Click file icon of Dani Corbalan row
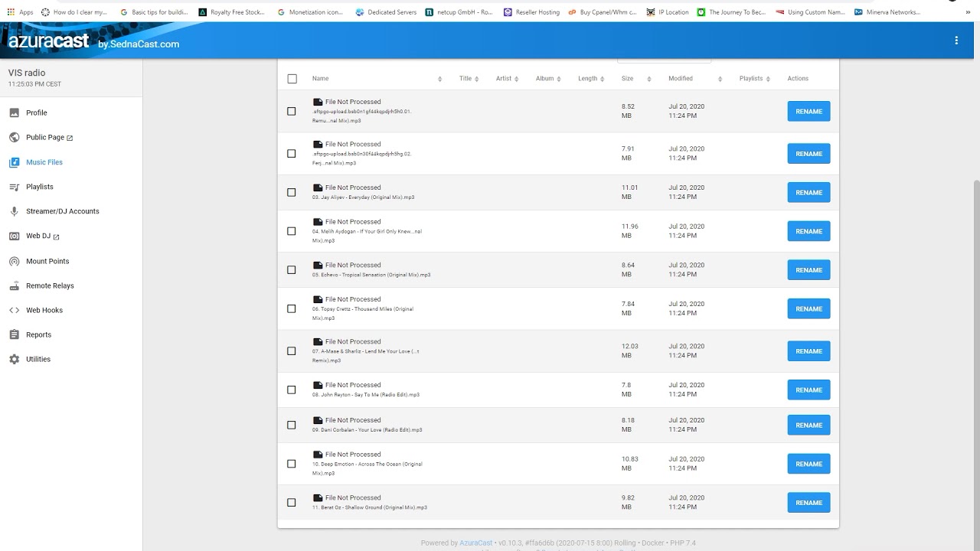Image resolution: width=980 pixels, height=551 pixels. [318, 420]
